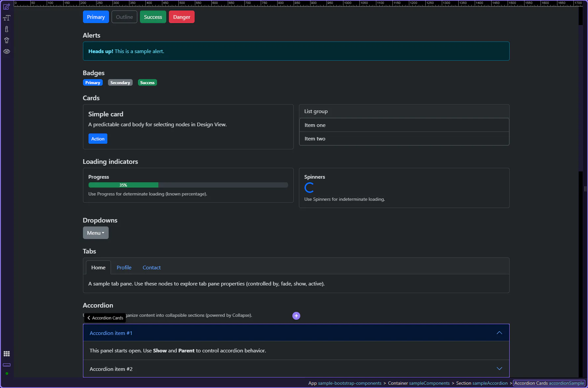Click the green status dot indicator
588x388 pixels.
point(7,373)
